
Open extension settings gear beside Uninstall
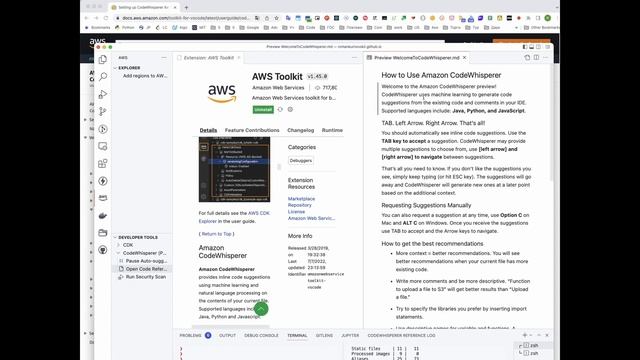pyautogui.click(x=290, y=109)
